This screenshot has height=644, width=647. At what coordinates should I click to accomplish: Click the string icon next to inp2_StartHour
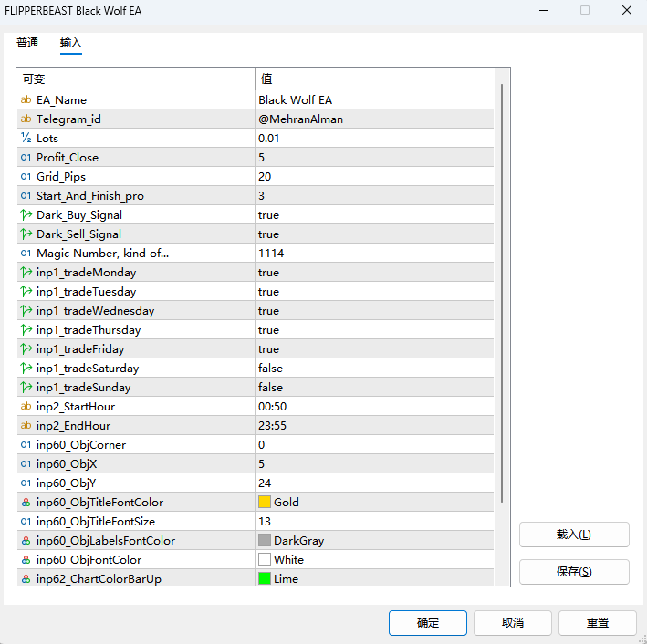26,406
